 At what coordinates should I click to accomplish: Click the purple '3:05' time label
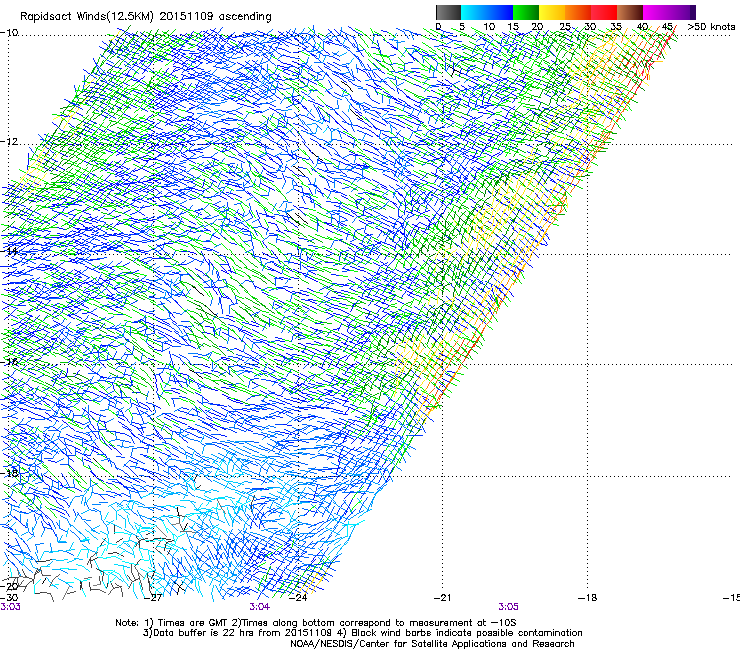point(508,607)
